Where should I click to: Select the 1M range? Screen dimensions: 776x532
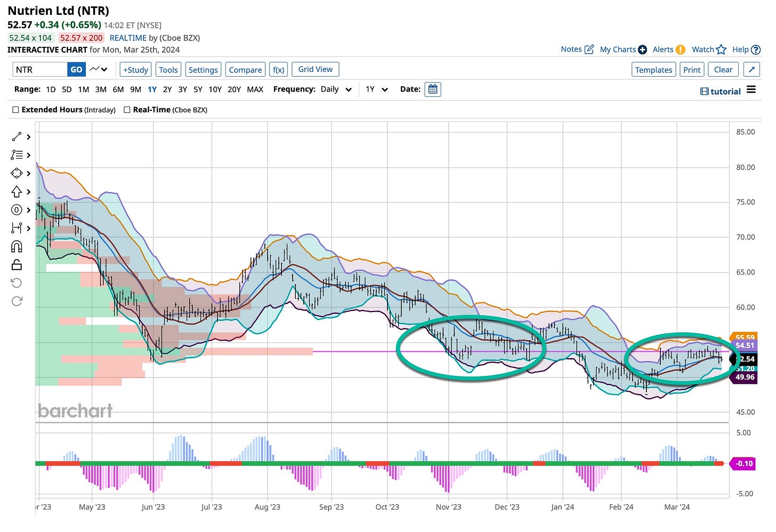(83, 89)
